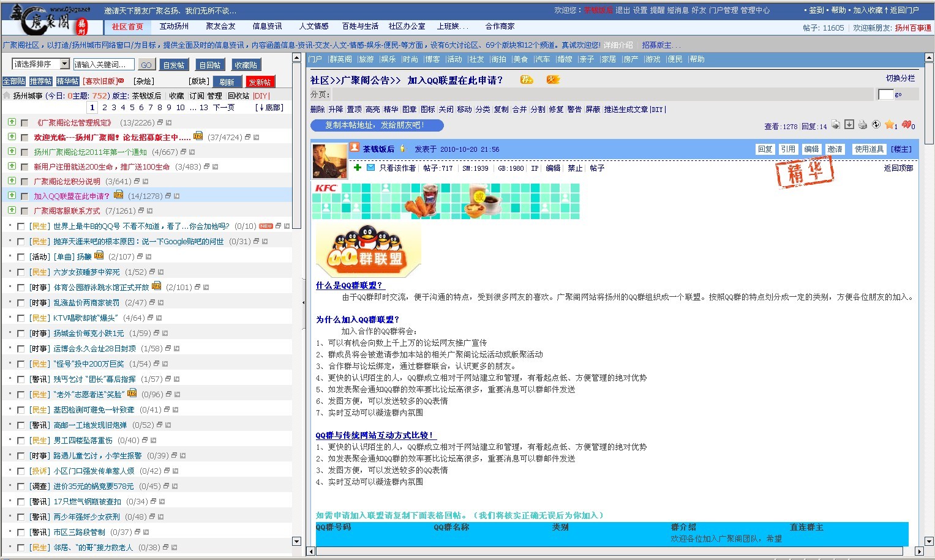Image resolution: width=935 pixels, height=560 pixels.
Task: Click the keyword search input field
Action: [103, 65]
